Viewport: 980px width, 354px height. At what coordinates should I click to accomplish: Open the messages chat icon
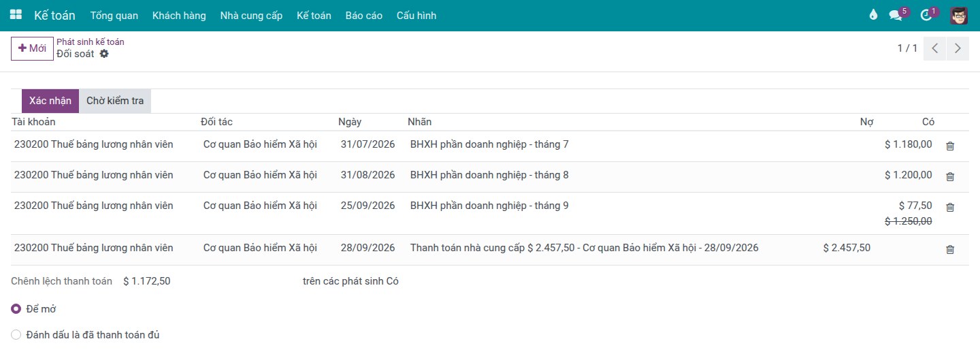(x=896, y=15)
